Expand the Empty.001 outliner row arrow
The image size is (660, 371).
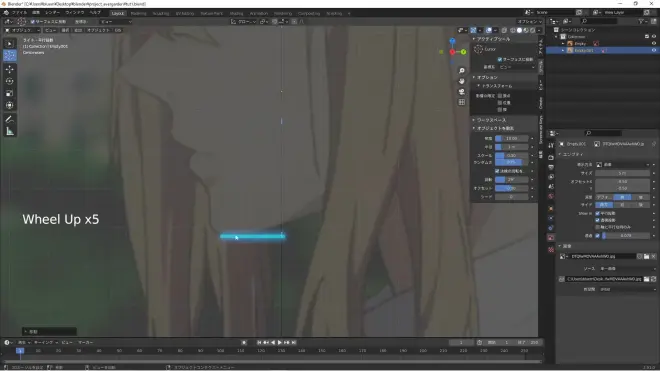(563, 50)
